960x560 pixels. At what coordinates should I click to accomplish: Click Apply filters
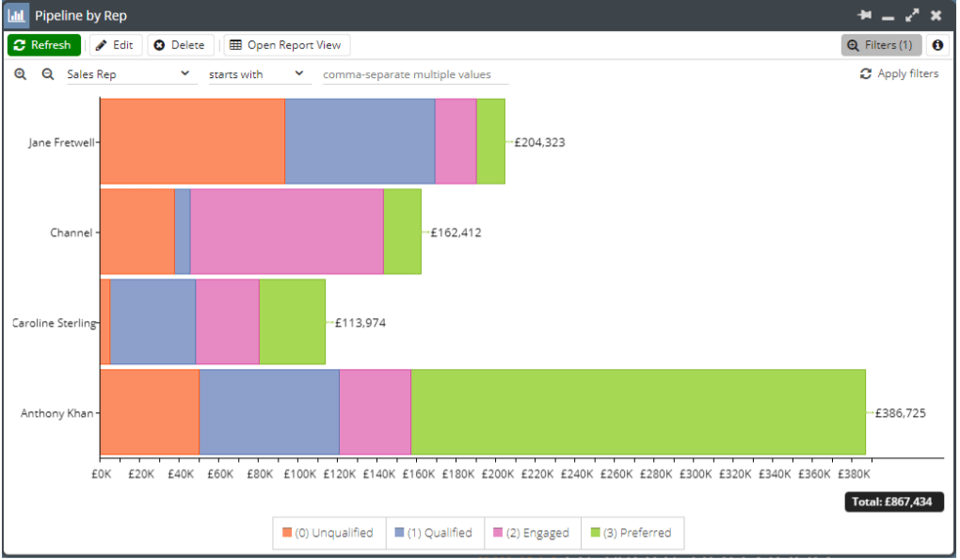[899, 73]
